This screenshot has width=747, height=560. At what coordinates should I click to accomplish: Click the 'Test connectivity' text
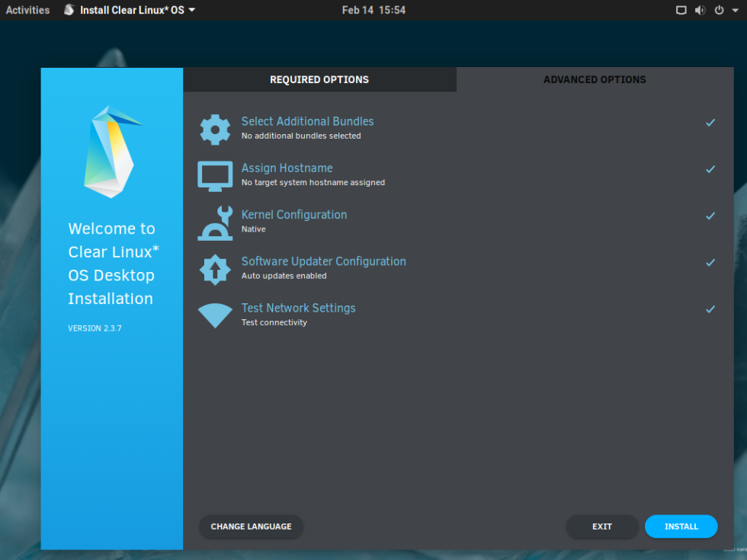pos(274,322)
